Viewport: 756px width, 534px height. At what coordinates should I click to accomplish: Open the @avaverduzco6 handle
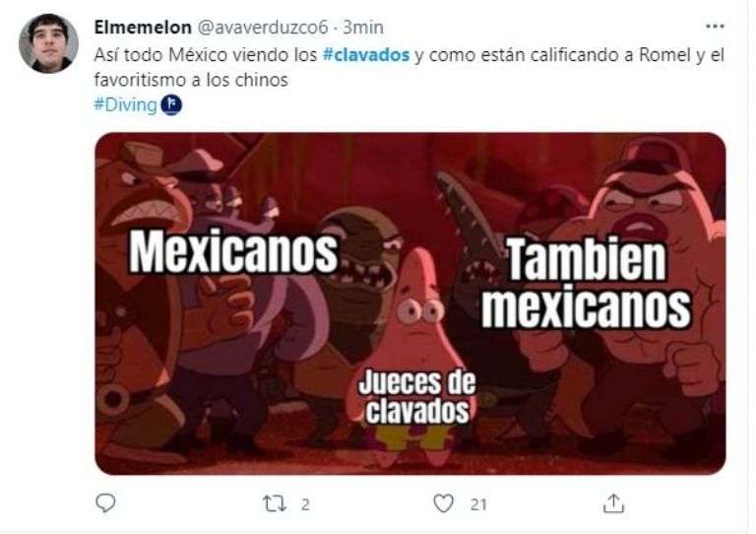(x=263, y=28)
